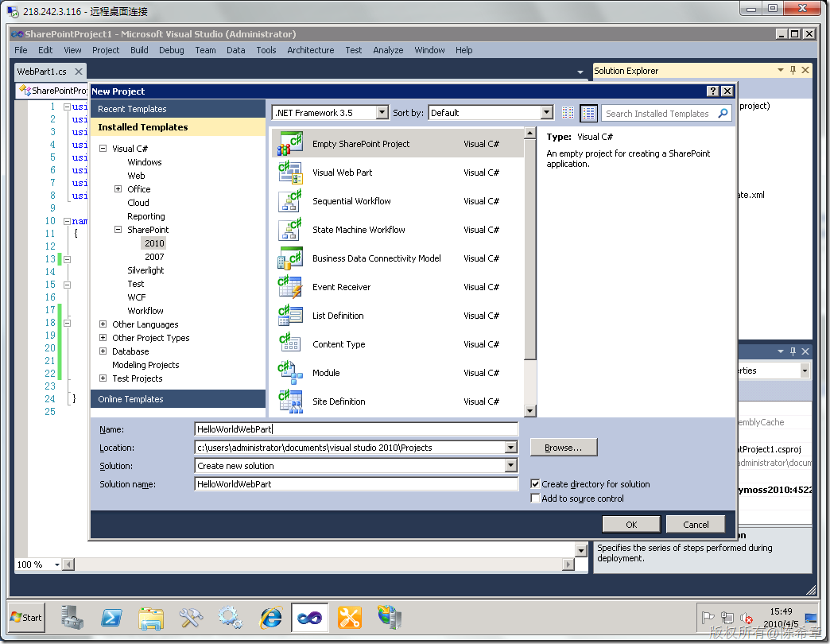Select the 2007 SharePoint node
Viewport: 830px width, 644px height.
pyautogui.click(x=154, y=257)
